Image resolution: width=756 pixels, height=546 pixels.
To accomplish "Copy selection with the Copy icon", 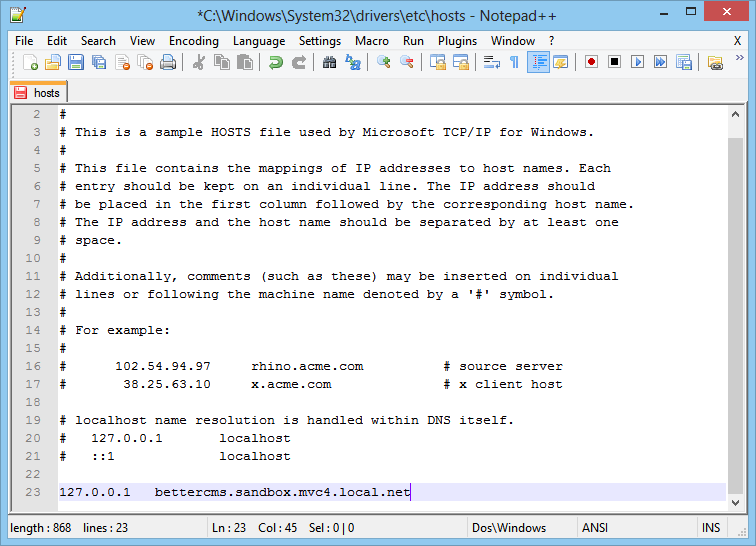I will click(222, 63).
